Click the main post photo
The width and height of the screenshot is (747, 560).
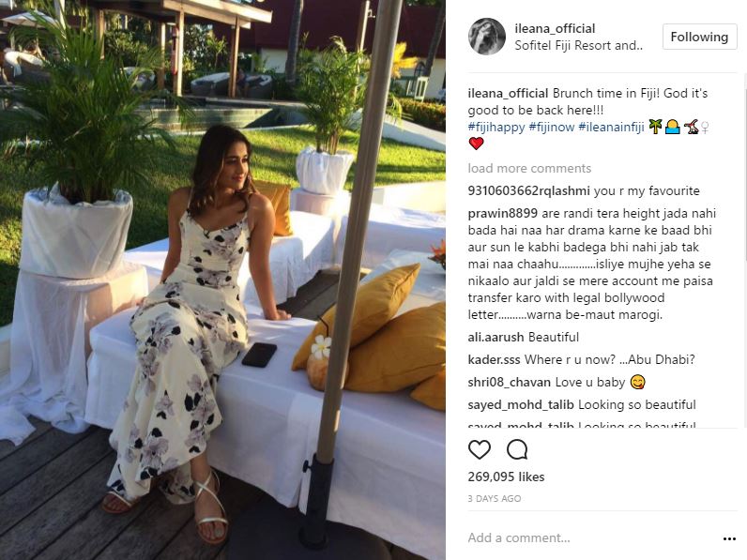(222, 280)
